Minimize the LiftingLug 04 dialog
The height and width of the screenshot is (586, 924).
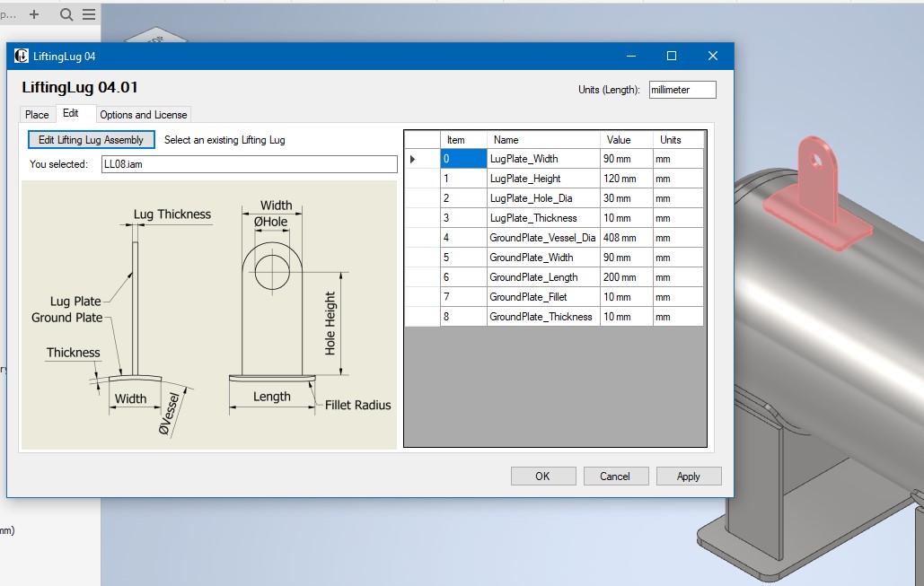629,56
